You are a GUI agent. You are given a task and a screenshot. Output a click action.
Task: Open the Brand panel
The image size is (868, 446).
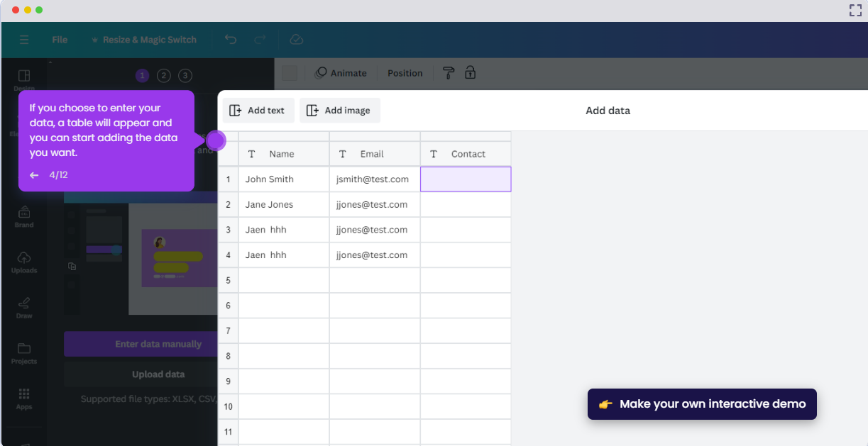[23, 216]
